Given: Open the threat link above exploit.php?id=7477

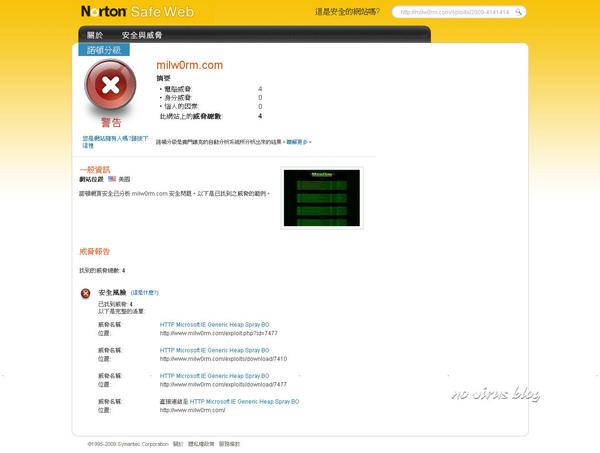Looking at the screenshot, I should [214, 324].
